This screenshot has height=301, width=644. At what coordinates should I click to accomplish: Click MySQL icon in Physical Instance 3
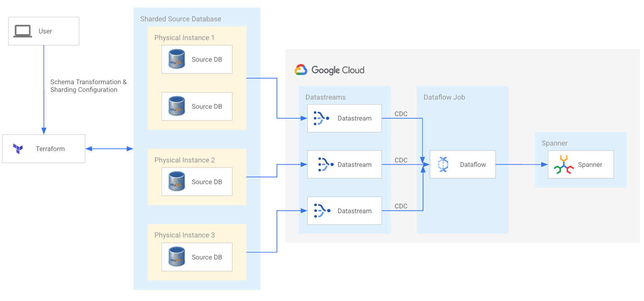coord(177,257)
